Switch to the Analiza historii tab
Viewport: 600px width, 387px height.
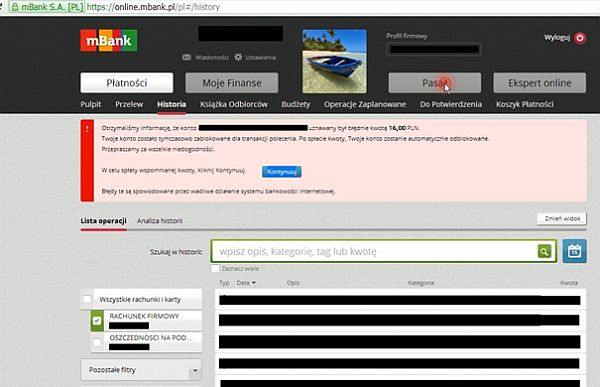160,220
